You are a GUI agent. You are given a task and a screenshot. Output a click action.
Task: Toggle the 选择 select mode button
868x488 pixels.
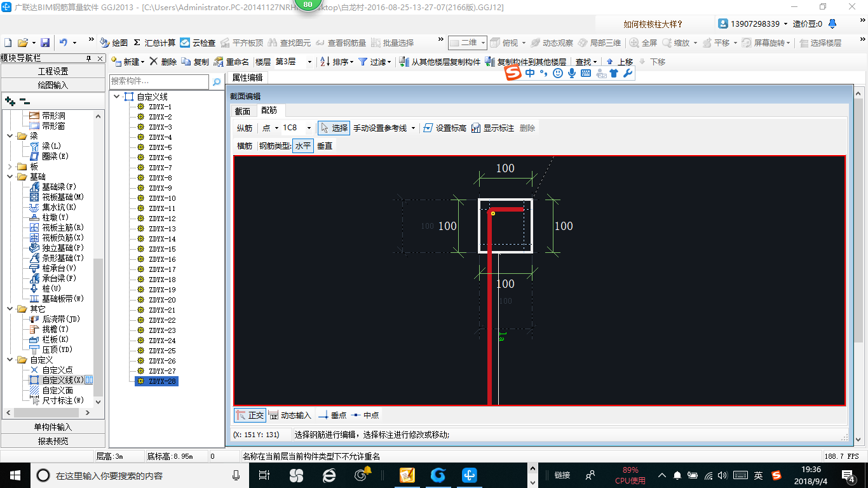(334, 128)
